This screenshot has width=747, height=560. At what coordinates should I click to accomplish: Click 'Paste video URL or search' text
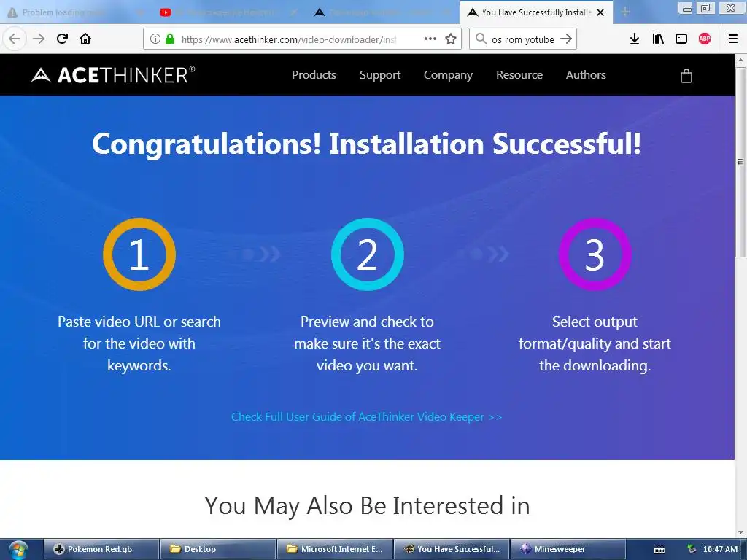click(x=139, y=322)
